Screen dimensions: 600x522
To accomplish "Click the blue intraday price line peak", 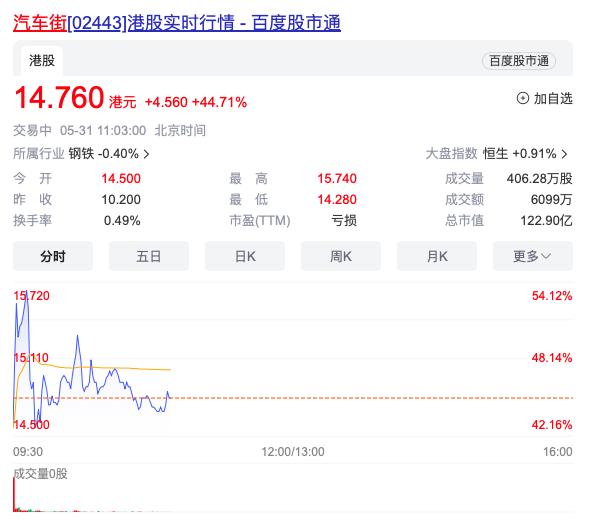I will coord(27,294).
